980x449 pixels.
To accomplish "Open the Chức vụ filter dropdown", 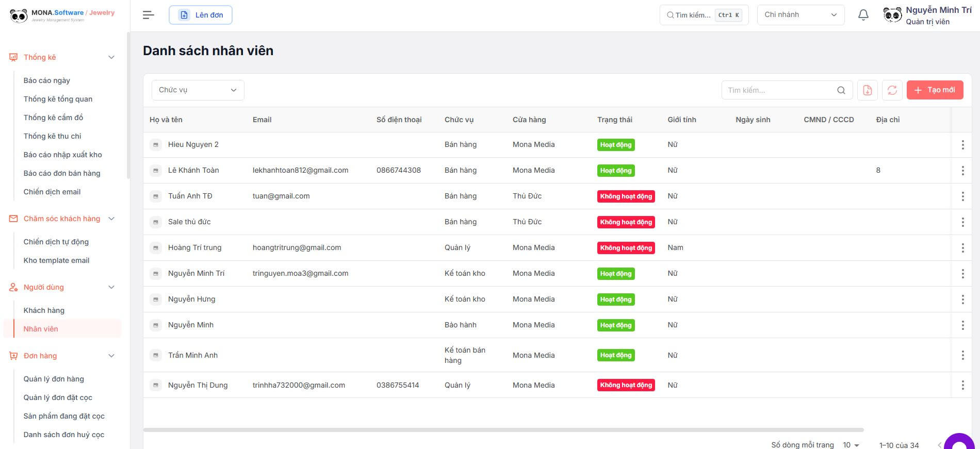I will [198, 90].
